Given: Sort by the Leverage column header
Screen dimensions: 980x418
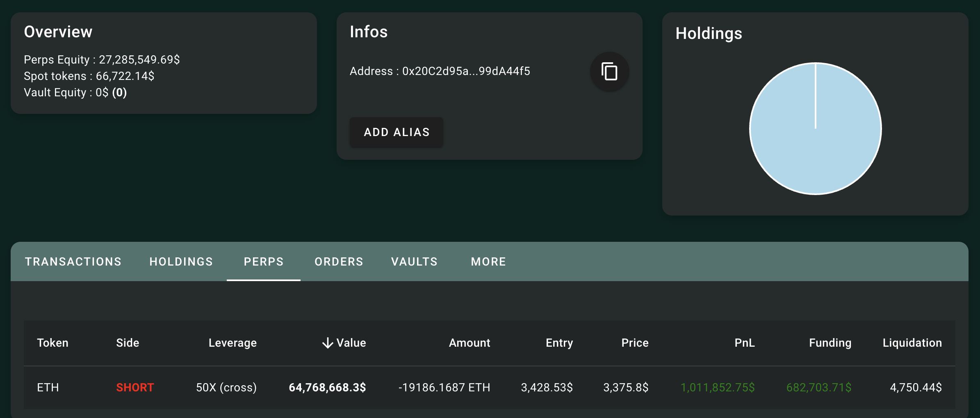Looking at the screenshot, I should [x=232, y=343].
